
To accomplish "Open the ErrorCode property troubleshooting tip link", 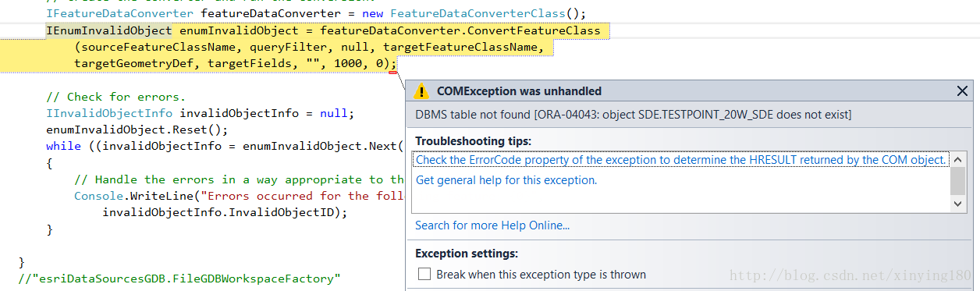I will (x=680, y=159).
